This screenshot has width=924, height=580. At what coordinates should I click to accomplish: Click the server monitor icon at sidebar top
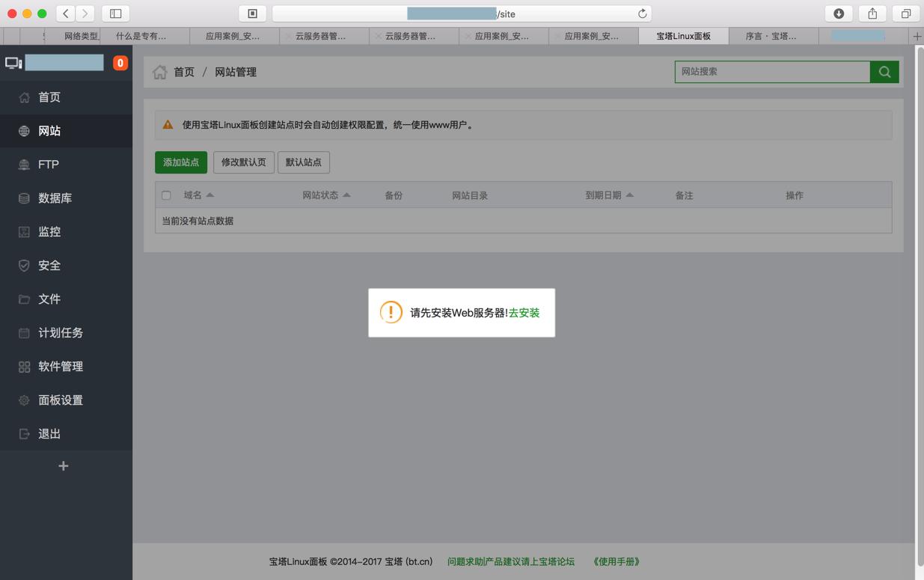(x=13, y=63)
